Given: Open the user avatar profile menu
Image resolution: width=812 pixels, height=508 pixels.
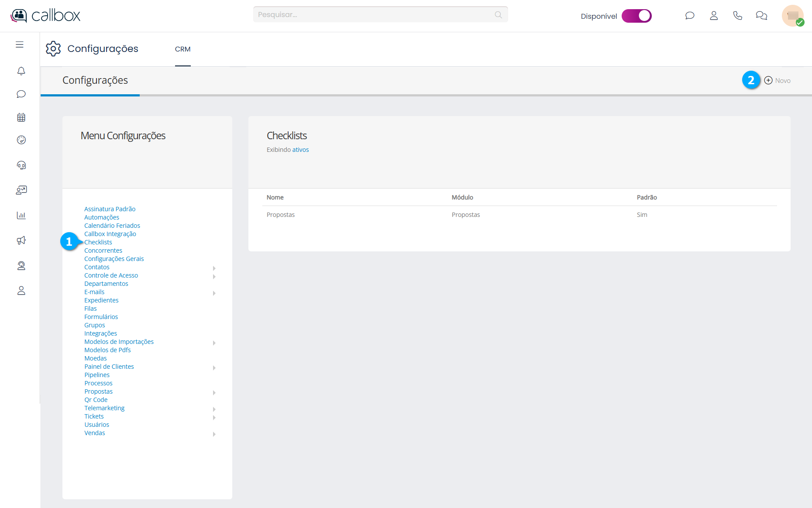Looking at the screenshot, I should [792, 16].
